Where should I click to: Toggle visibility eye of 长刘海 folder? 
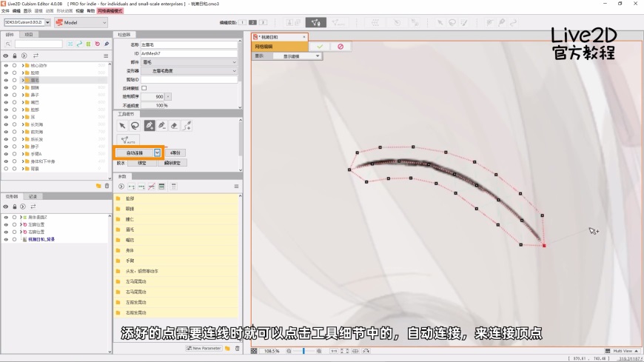6,124
